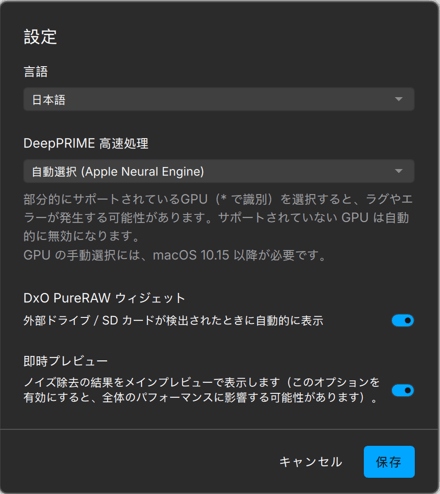Image resolution: width=440 pixels, height=494 pixels.
Task: Click the DxO PureRAW ウィジェット heading
Action: pyautogui.click(x=104, y=298)
